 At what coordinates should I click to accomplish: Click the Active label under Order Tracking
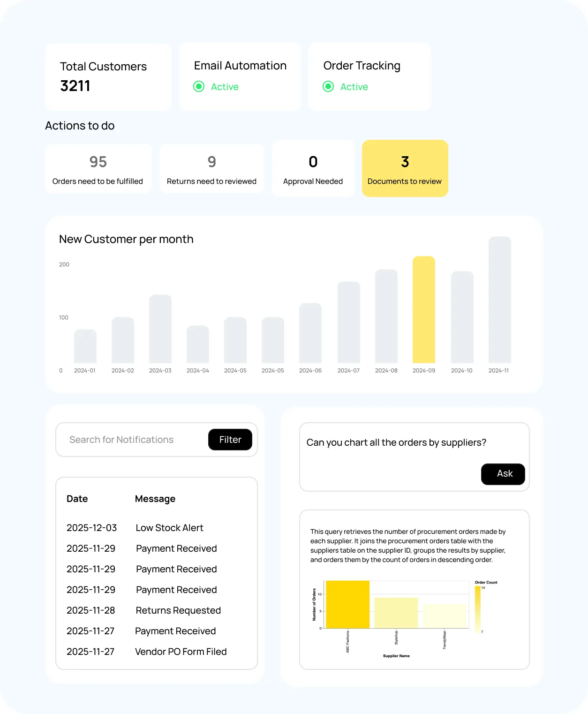pos(354,87)
